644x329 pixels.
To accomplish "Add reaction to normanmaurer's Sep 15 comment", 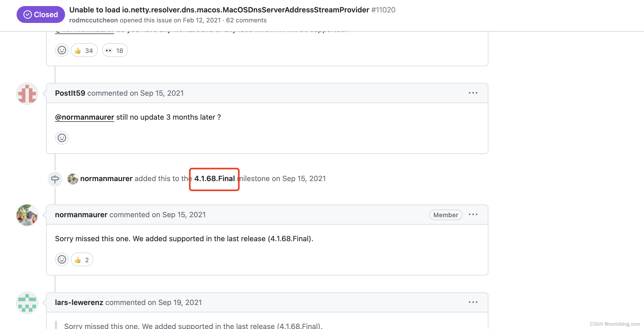I will click(62, 260).
